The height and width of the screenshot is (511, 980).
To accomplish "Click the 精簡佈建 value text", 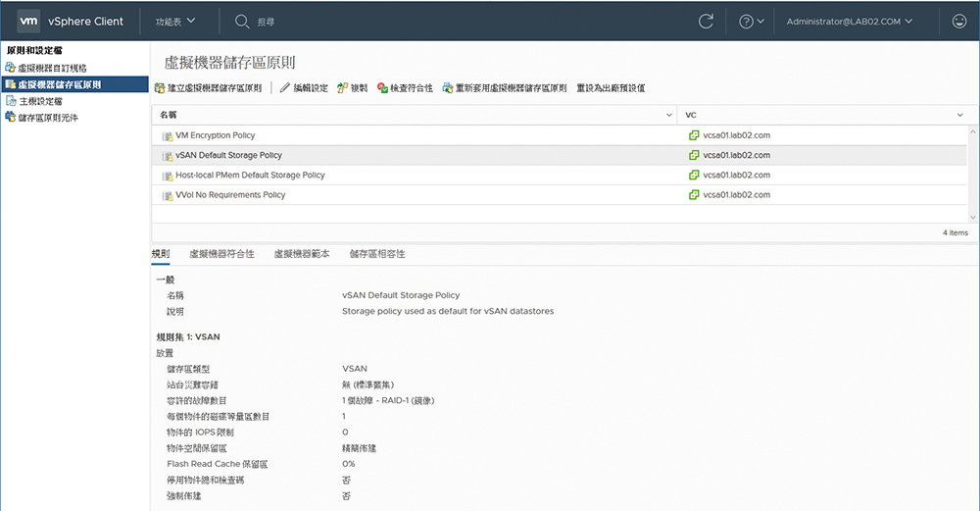I will coord(360,448).
